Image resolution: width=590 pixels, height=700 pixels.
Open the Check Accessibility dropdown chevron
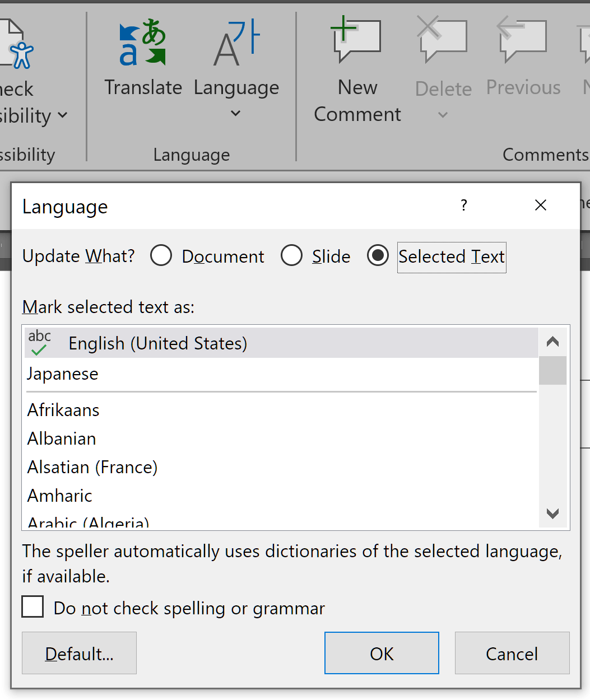click(63, 116)
